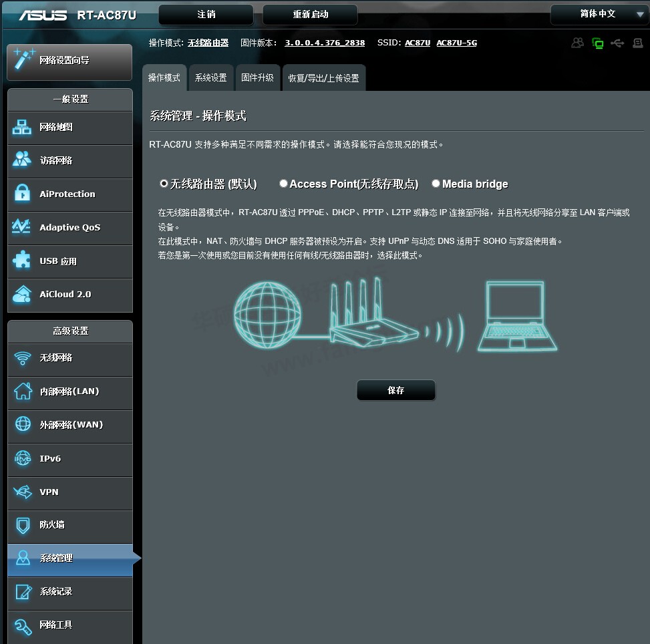Click the ASUS logo

tap(43, 15)
